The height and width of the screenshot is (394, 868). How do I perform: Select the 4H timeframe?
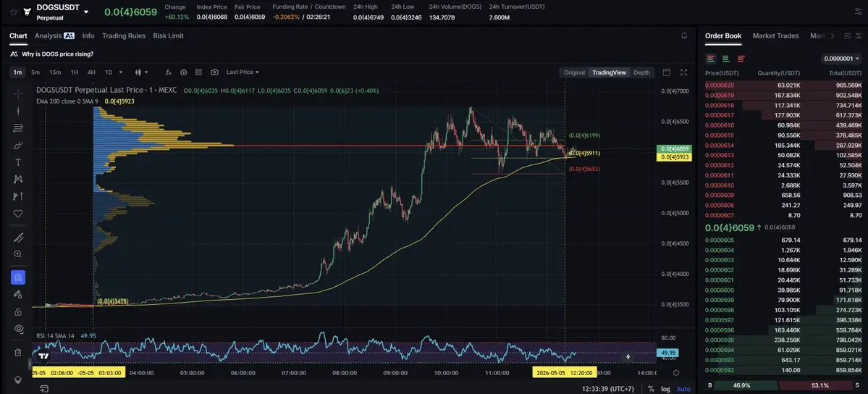point(91,72)
